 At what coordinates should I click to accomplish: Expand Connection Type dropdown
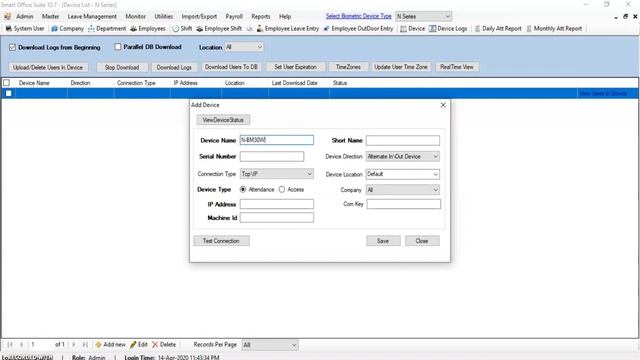pyautogui.click(x=277, y=174)
